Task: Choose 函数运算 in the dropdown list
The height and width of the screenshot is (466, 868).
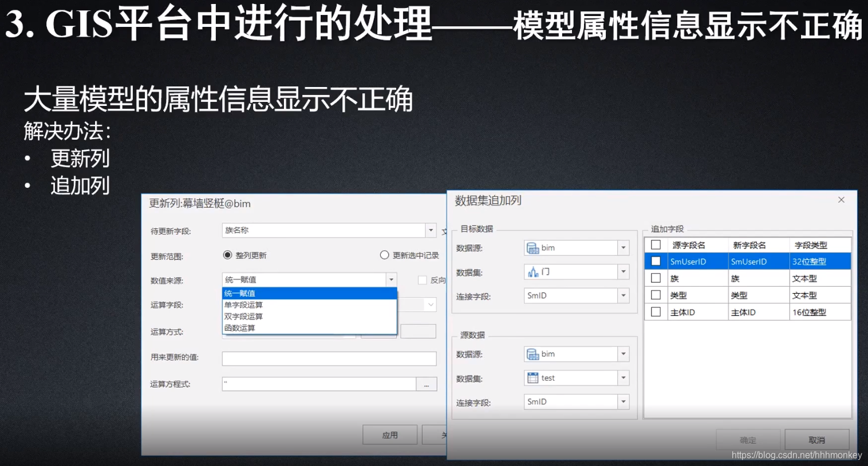Action: (309, 328)
